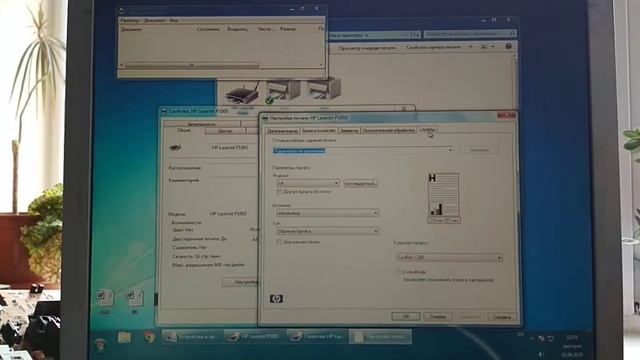This screenshot has height=360, width=640.
Task: Switch to Devices and Printers taskbar item
Action: 193,337
